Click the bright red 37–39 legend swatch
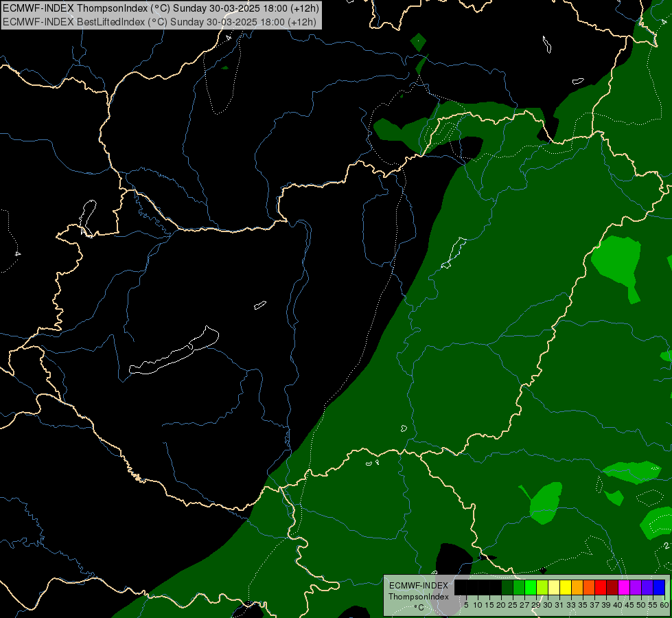The height and width of the screenshot is (618, 672). tap(601, 587)
